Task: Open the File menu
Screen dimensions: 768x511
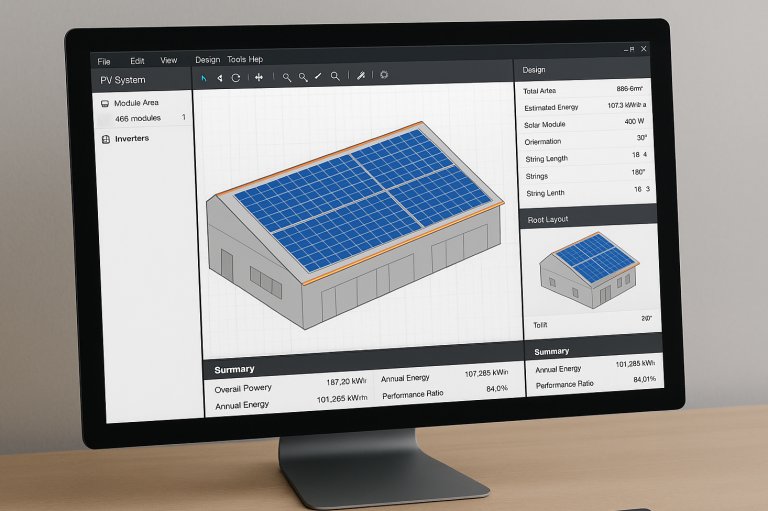Action: pyautogui.click(x=104, y=61)
